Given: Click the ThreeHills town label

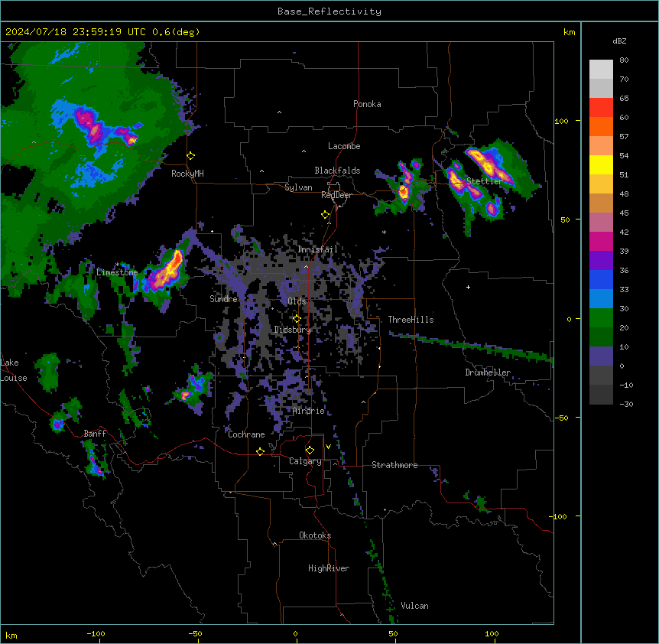Looking at the screenshot, I should pyautogui.click(x=411, y=320).
